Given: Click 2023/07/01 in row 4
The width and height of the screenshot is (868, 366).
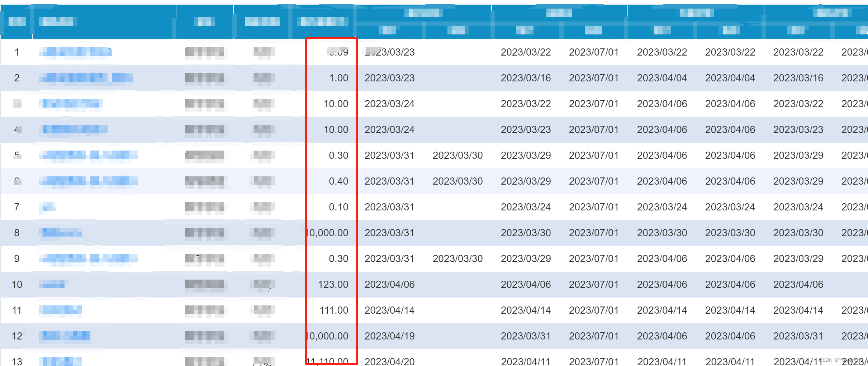Looking at the screenshot, I should (x=594, y=129).
